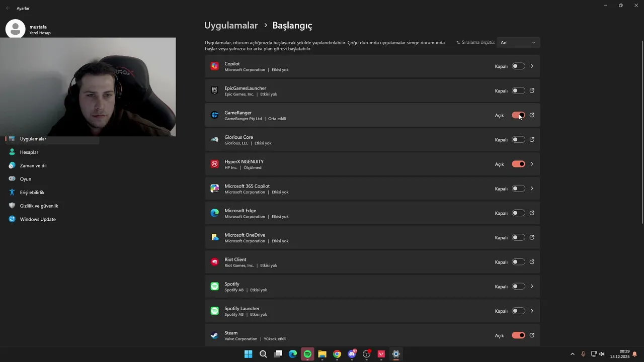644x362 pixels.
Task: Enable Microsoft Edge startup toggle
Action: click(518, 213)
